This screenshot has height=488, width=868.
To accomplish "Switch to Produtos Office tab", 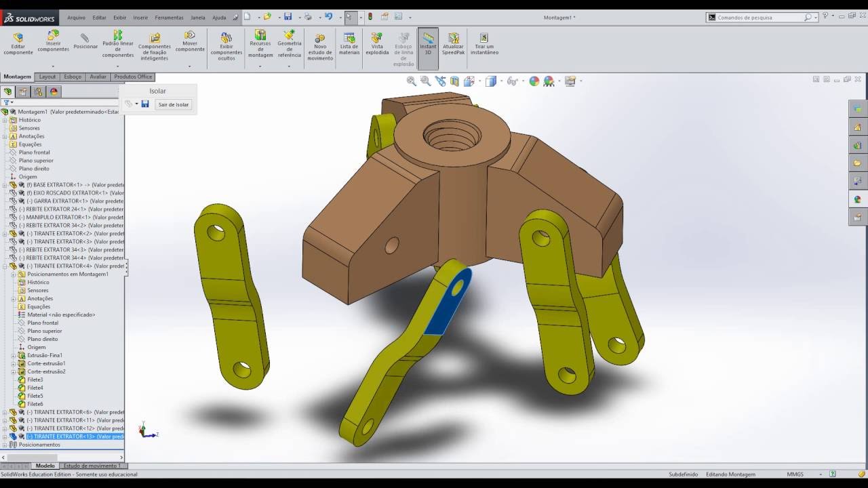I will (133, 77).
